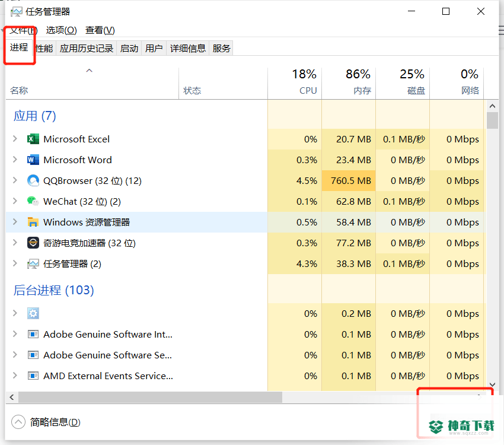Click the 应用 (7) group heading

(x=35, y=116)
